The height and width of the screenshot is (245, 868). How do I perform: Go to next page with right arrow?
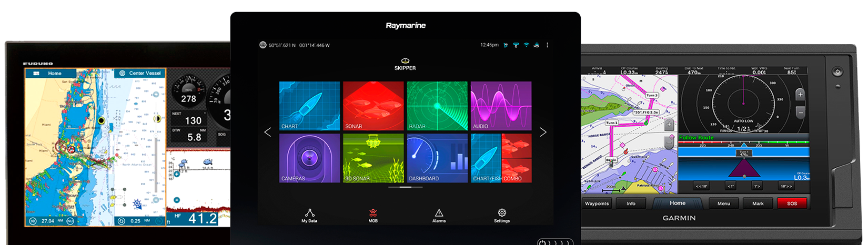click(x=543, y=132)
